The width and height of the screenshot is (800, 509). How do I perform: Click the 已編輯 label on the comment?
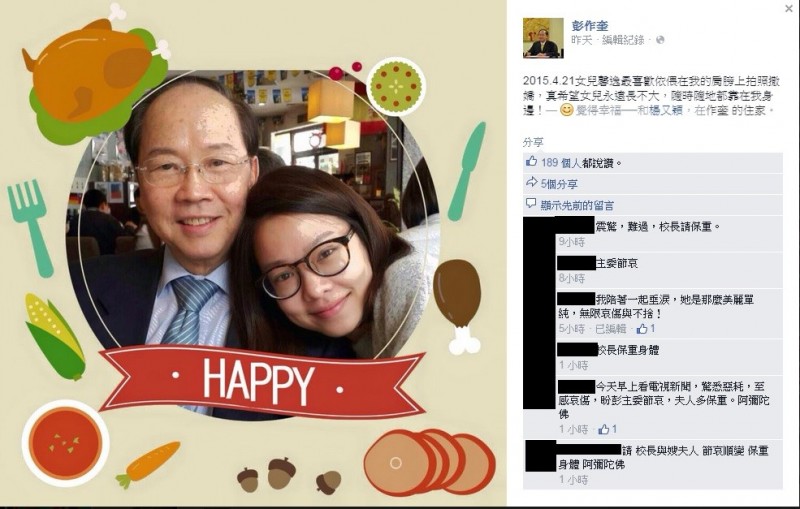(x=611, y=329)
